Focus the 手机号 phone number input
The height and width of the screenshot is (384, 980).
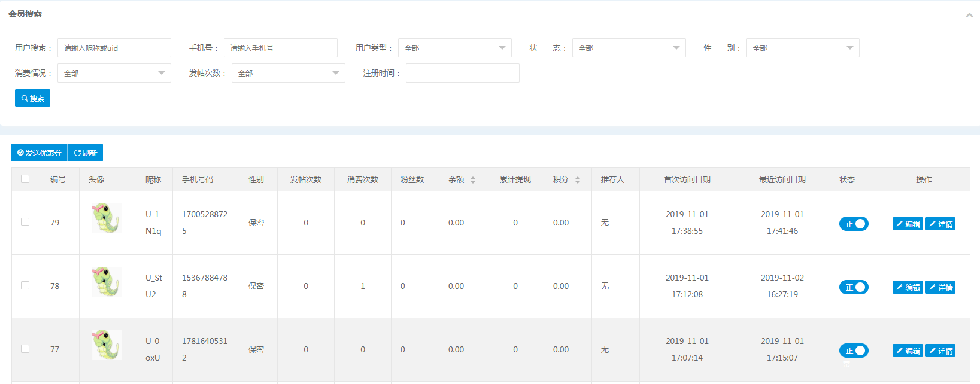pyautogui.click(x=281, y=48)
